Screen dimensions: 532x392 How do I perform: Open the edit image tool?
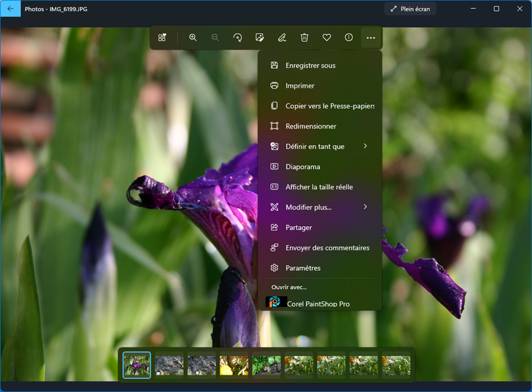pyautogui.click(x=259, y=38)
